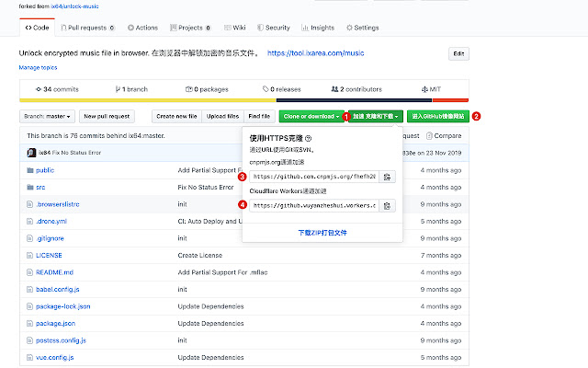This screenshot has height=368, width=588.
Task: Click the file icon next to LICENSE
Action: pos(28,254)
